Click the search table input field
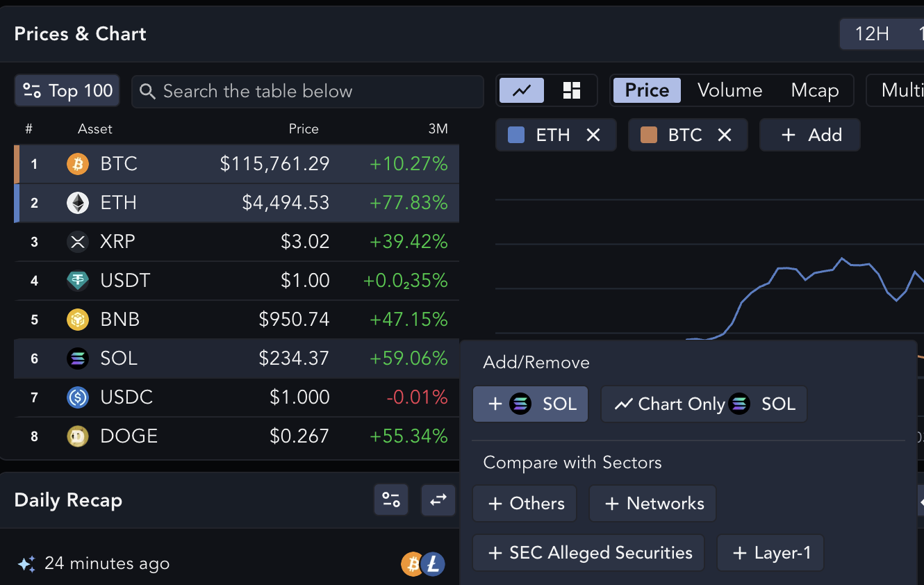Screen dimensions: 924x585 pyautogui.click(x=308, y=91)
